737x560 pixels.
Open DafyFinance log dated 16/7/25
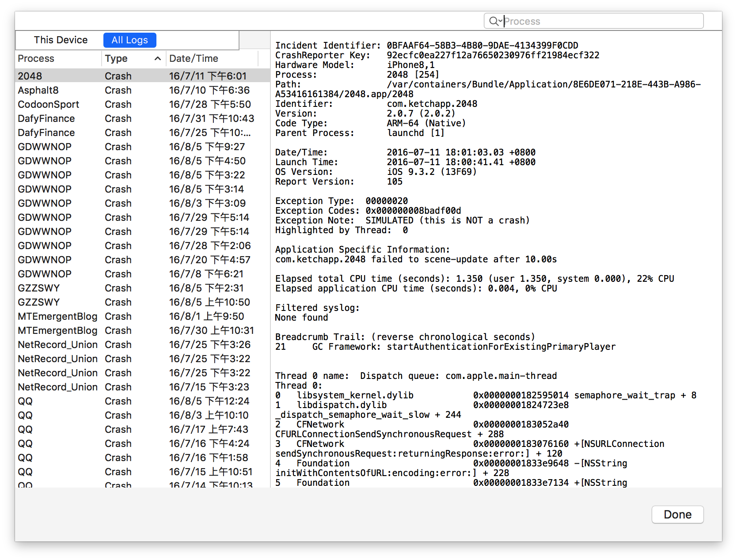coord(142,132)
